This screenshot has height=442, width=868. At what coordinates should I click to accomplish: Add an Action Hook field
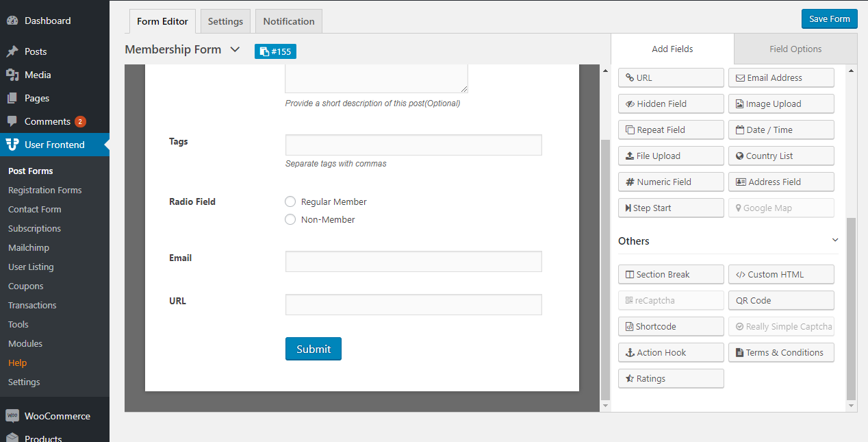coord(671,352)
